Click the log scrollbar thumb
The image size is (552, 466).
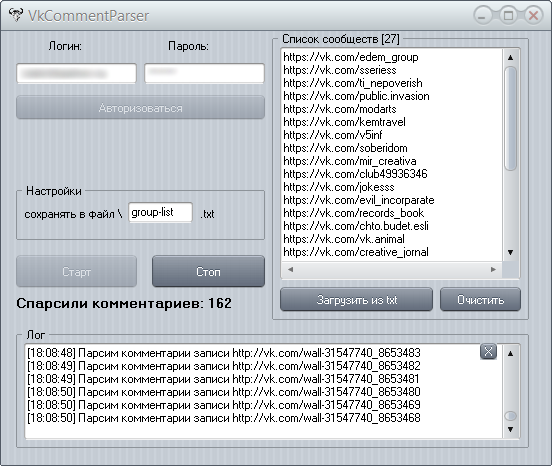510,416
